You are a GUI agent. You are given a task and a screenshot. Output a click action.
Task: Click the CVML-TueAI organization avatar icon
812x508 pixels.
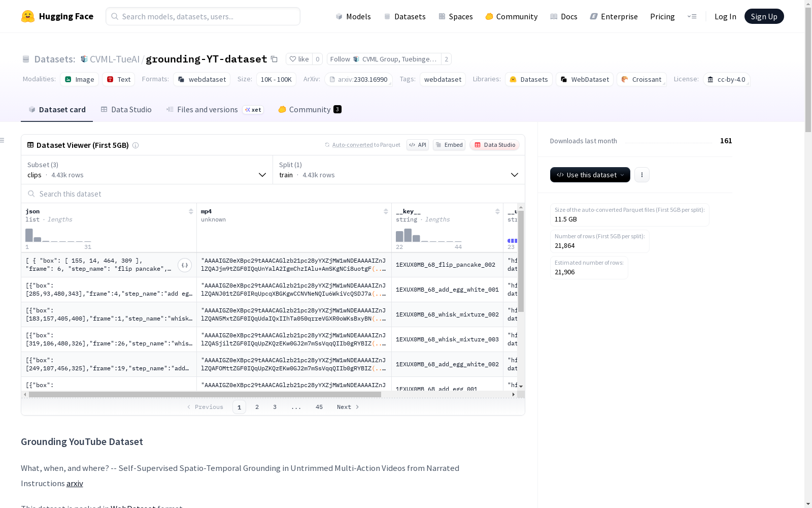[x=84, y=59]
